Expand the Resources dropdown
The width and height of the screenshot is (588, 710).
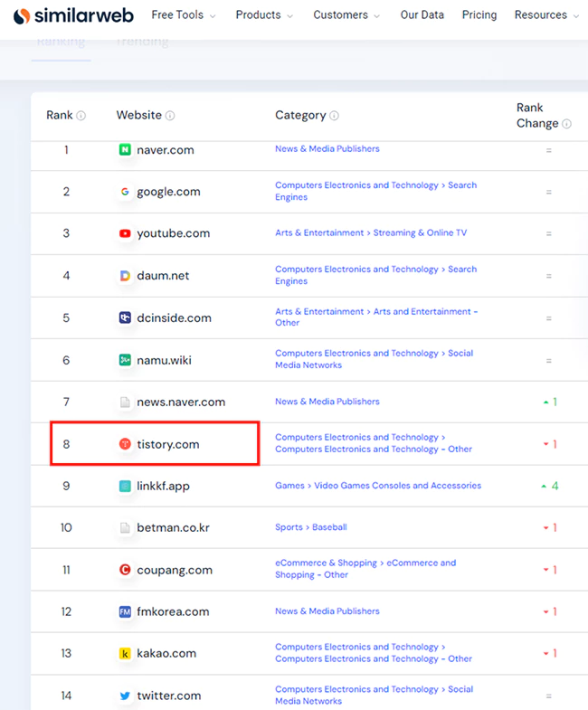[546, 15]
